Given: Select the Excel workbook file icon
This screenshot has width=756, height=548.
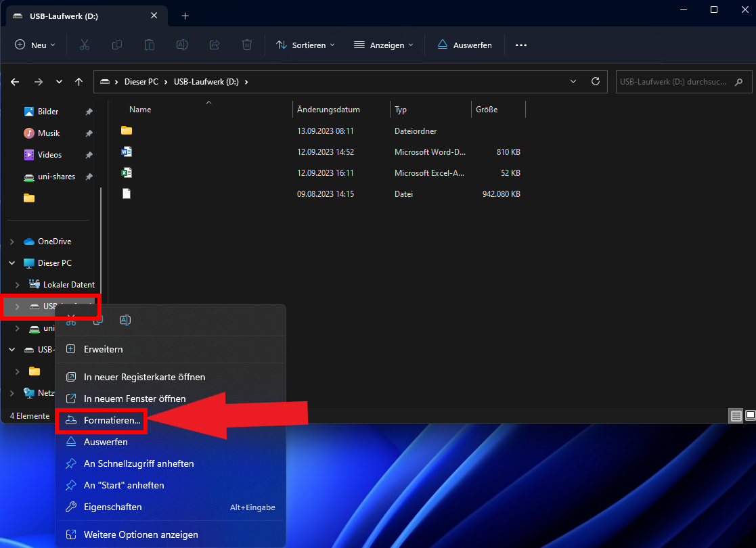Looking at the screenshot, I should [127, 173].
